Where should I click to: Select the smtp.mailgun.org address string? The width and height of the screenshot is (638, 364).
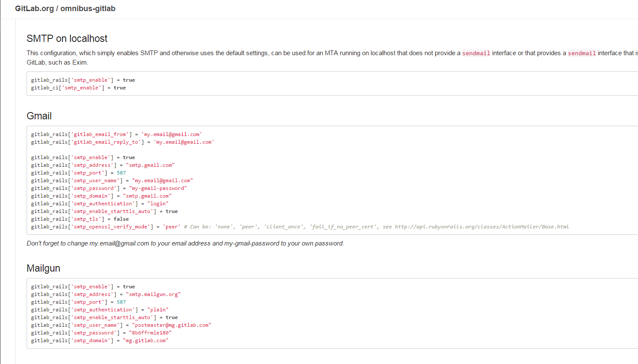click(155, 294)
